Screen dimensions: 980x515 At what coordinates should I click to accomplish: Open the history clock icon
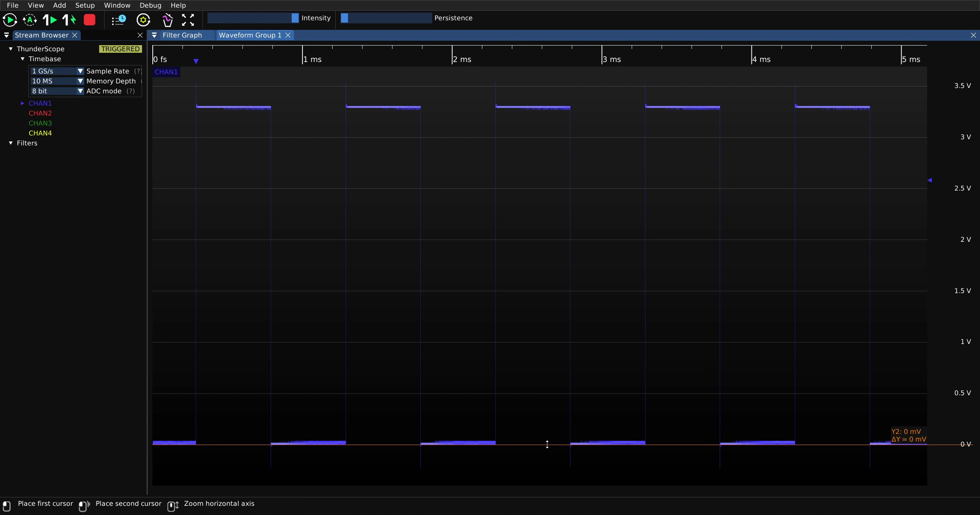119,20
